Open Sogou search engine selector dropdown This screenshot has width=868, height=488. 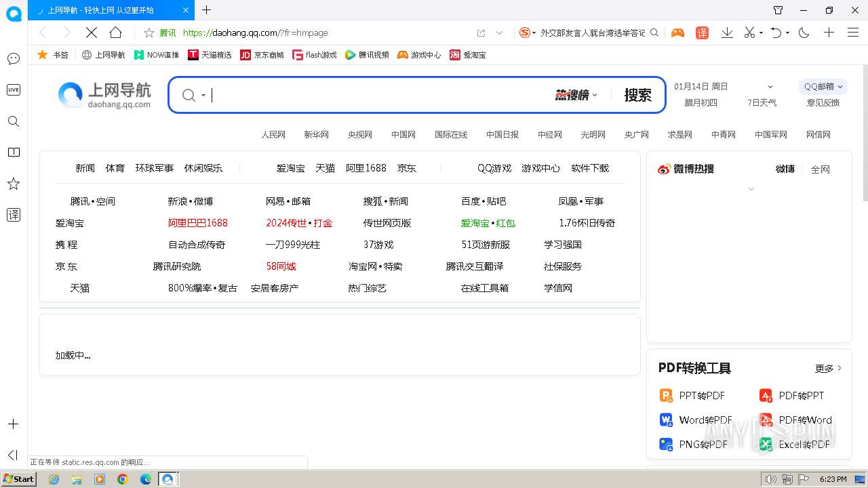point(528,33)
